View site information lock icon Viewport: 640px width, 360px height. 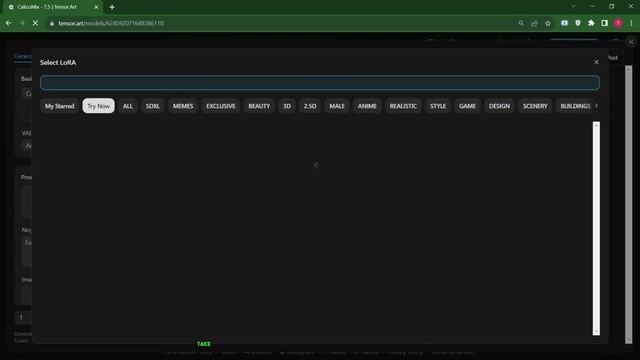click(x=52, y=23)
